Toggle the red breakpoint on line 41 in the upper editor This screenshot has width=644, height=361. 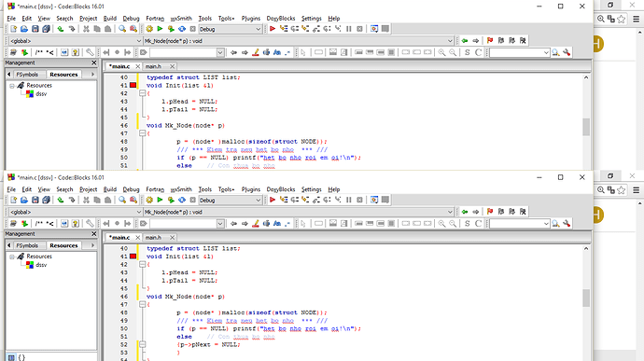[133, 86]
